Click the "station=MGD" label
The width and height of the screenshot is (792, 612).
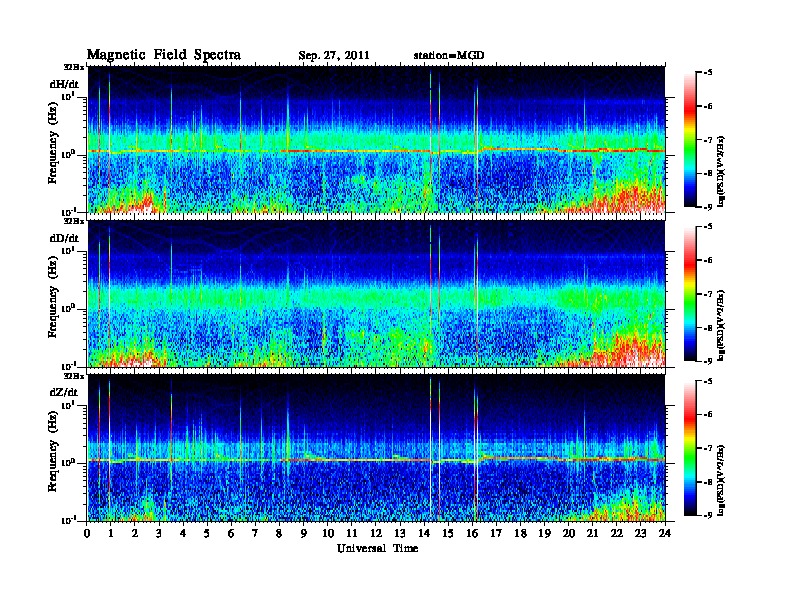tap(449, 55)
